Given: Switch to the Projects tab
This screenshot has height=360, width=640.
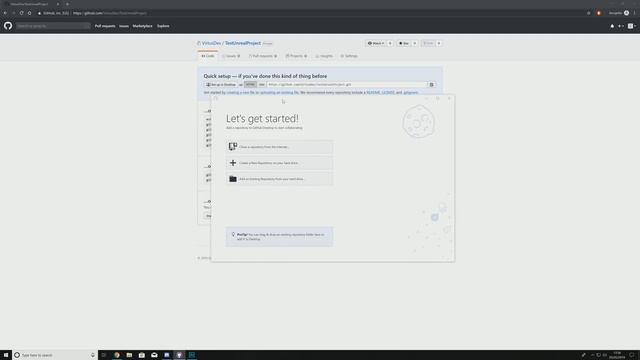Looking at the screenshot, I should point(296,56).
